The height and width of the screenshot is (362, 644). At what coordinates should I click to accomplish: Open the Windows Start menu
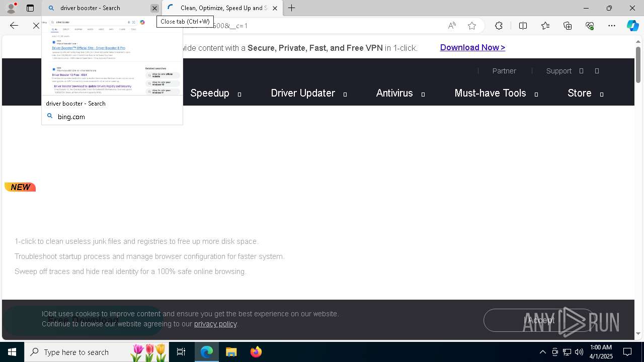coord(12,352)
